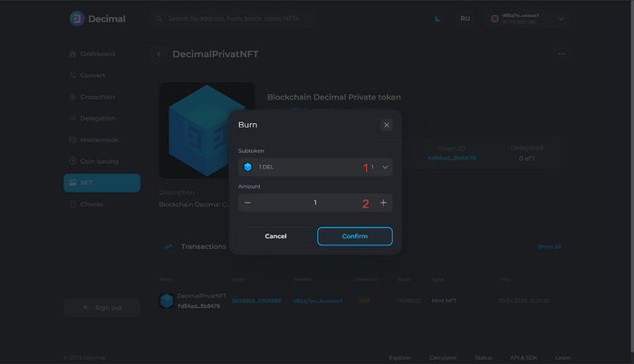
Task: Open Calculator footer link
Action: [x=443, y=358]
